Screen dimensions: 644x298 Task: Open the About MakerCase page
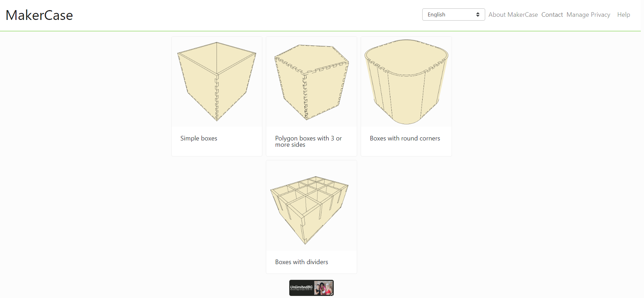[x=513, y=15]
